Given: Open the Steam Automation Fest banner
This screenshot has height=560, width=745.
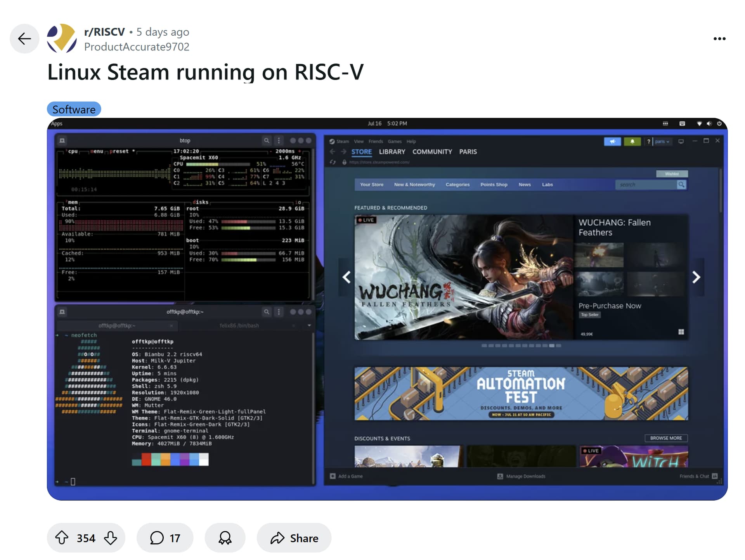Looking at the screenshot, I should pos(521,393).
